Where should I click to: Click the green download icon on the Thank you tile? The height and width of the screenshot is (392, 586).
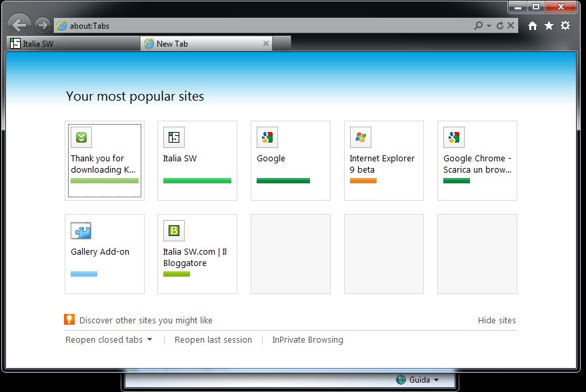pos(81,137)
